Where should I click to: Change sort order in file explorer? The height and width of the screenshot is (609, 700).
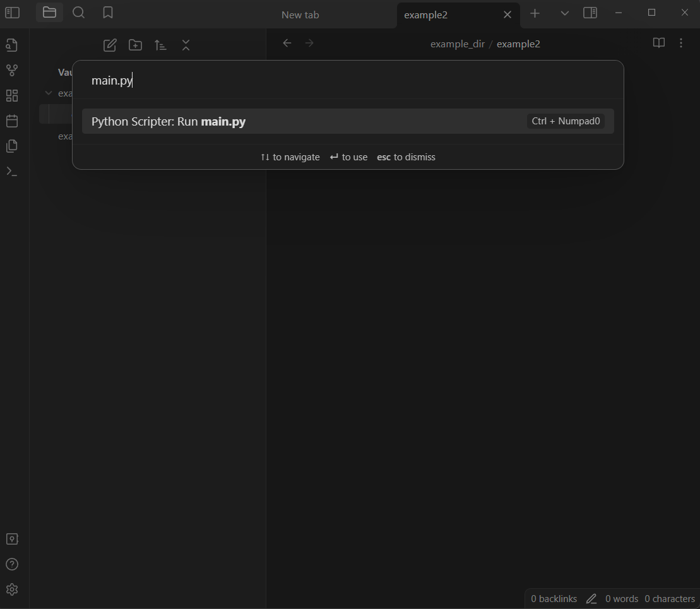pyautogui.click(x=160, y=45)
